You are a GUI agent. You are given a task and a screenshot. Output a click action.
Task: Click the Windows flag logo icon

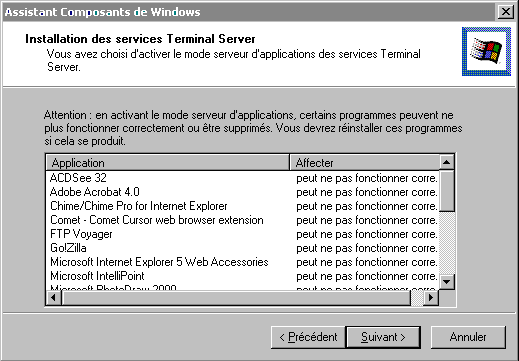pyautogui.click(x=486, y=52)
